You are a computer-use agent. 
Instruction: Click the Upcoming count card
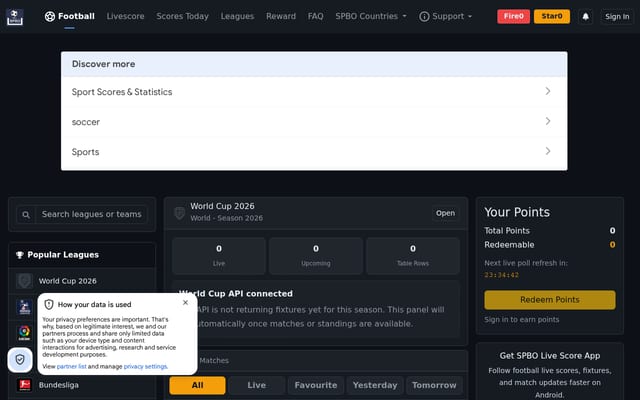pos(316,256)
